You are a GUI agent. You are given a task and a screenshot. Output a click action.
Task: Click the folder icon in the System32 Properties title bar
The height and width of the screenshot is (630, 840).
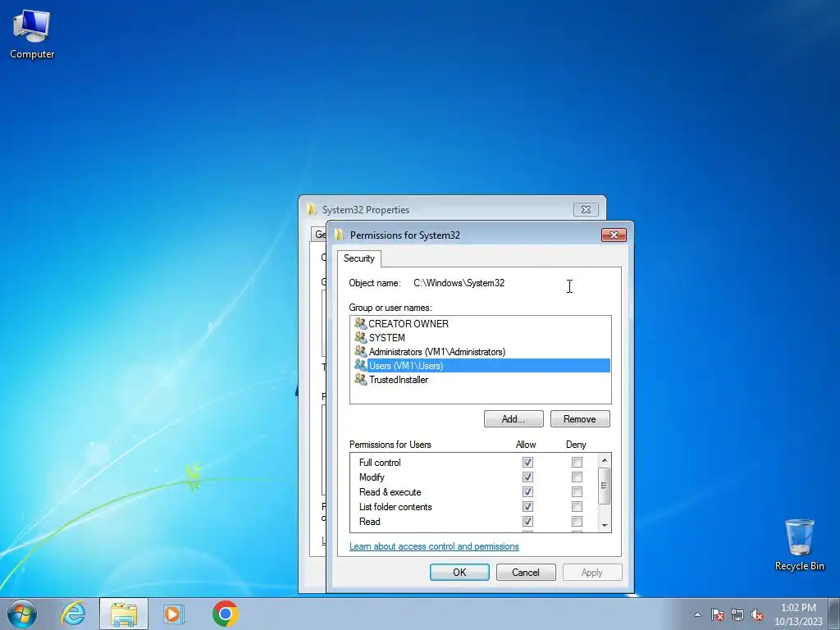(x=311, y=209)
